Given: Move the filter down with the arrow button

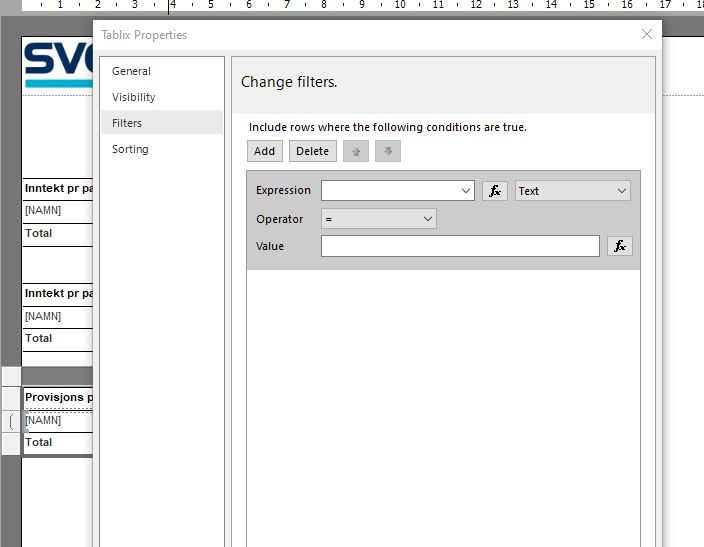Looking at the screenshot, I should point(388,151).
